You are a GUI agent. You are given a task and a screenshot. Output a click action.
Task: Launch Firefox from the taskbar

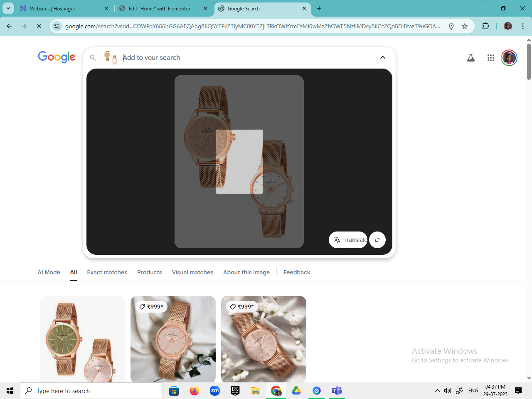click(x=194, y=391)
